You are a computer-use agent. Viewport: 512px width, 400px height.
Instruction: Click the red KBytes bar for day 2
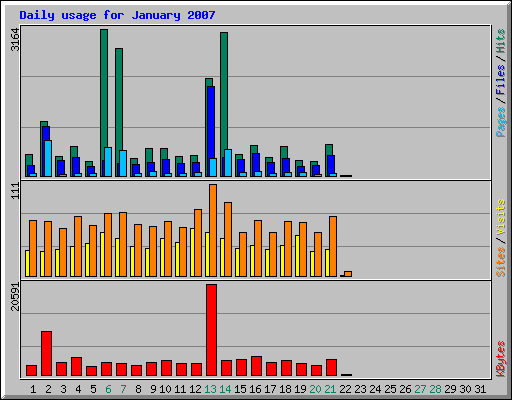pyautogui.click(x=46, y=353)
